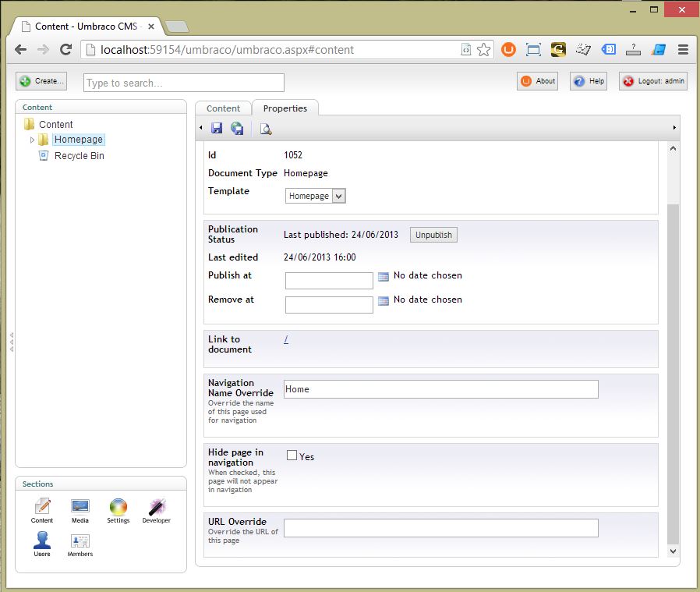Select the Content - Umbraco CMS browser tab
This screenshot has width=700, height=592.
click(87, 27)
